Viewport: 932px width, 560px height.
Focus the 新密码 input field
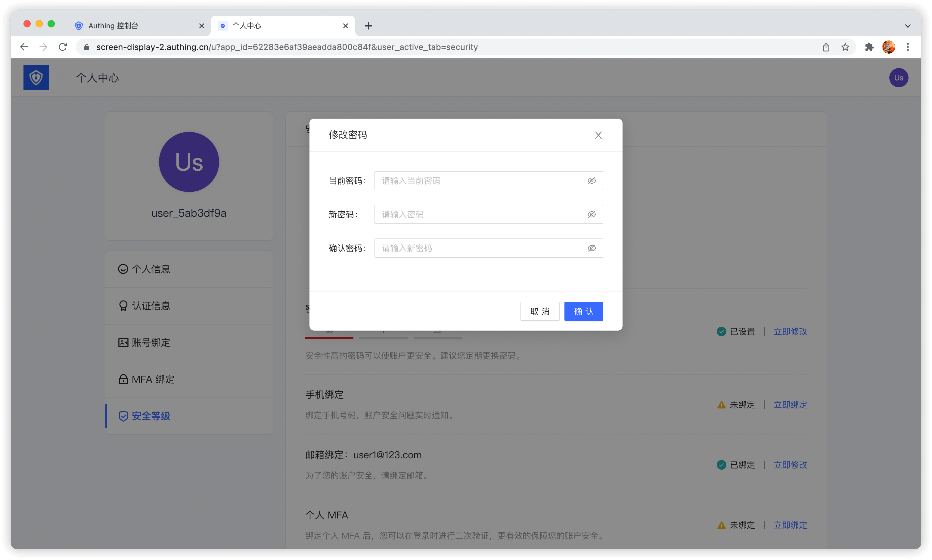click(479, 214)
